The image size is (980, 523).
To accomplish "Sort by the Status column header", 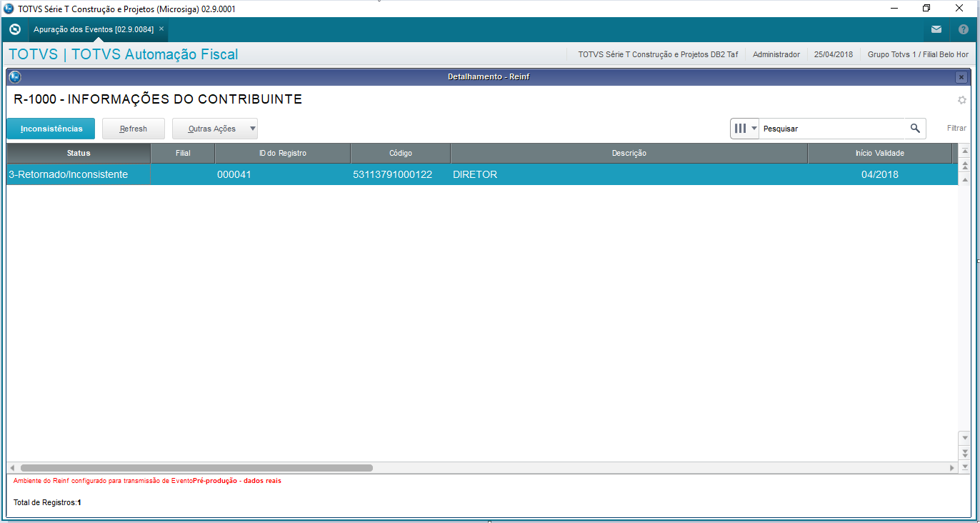I will (79, 154).
